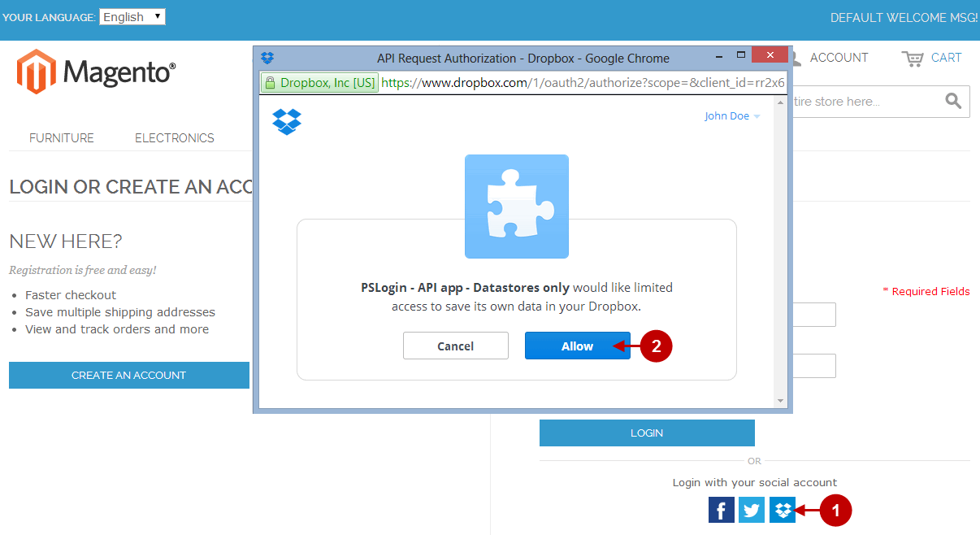Open the shopping cart icon
Viewport: 980px width, 535px height.
pyautogui.click(x=913, y=58)
